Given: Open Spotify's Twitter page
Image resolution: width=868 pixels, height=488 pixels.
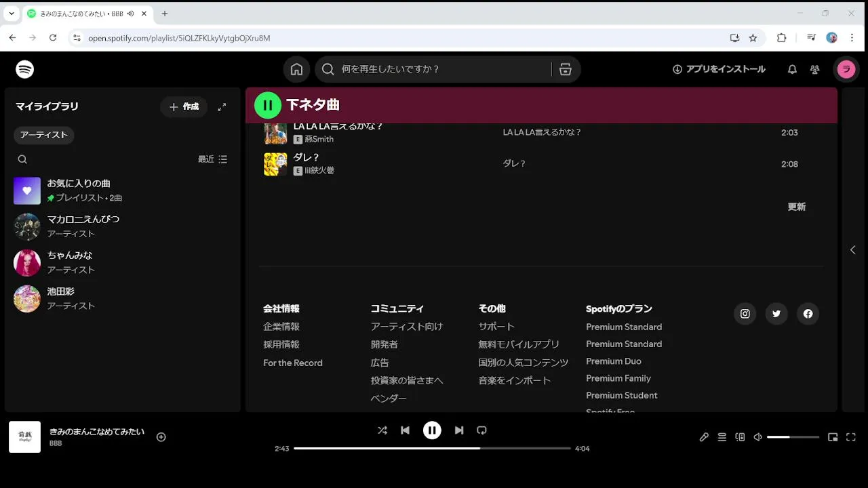Looking at the screenshot, I should click(x=776, y=314).
